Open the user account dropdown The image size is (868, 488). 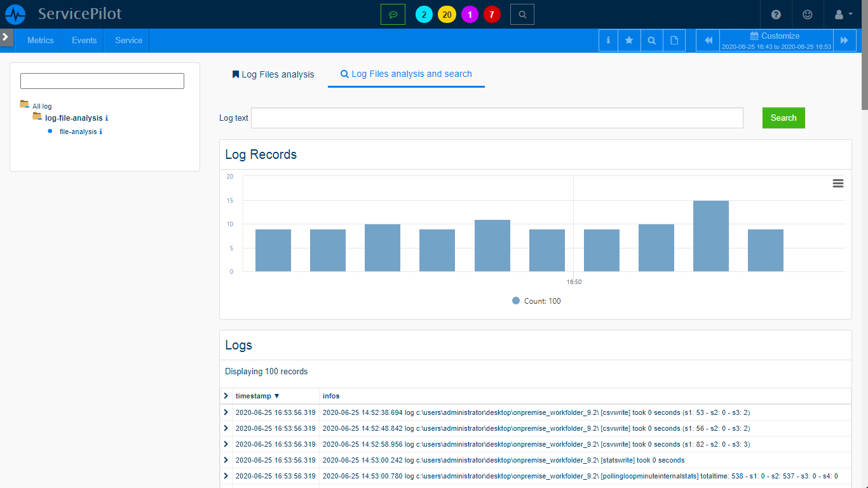coord(843,14)
